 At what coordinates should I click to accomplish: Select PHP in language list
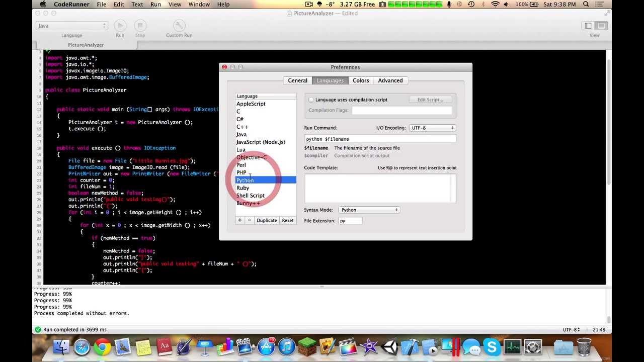[266, 172]
